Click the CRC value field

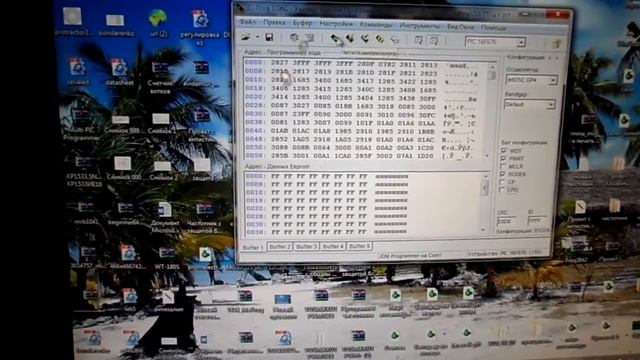(x=507, y=221)
